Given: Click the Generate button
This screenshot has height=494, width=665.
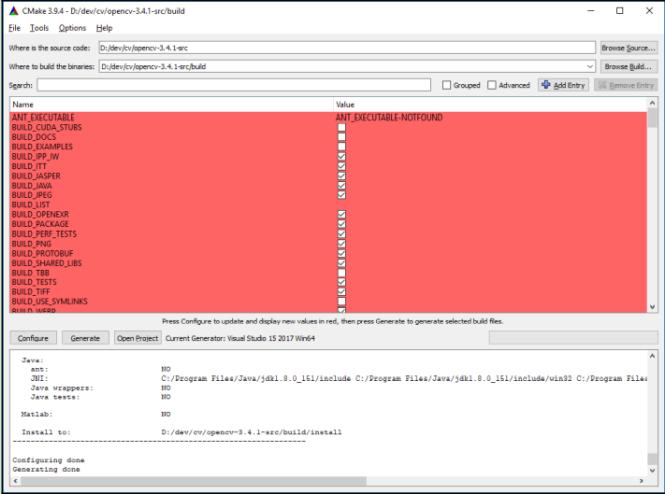Looking at the screenshot, I should [85, 338].
